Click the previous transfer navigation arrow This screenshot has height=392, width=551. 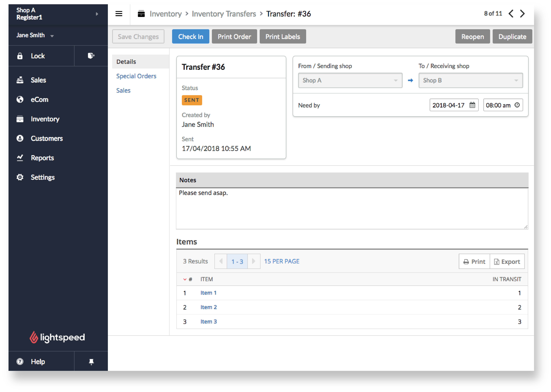[x=512, y=14]
